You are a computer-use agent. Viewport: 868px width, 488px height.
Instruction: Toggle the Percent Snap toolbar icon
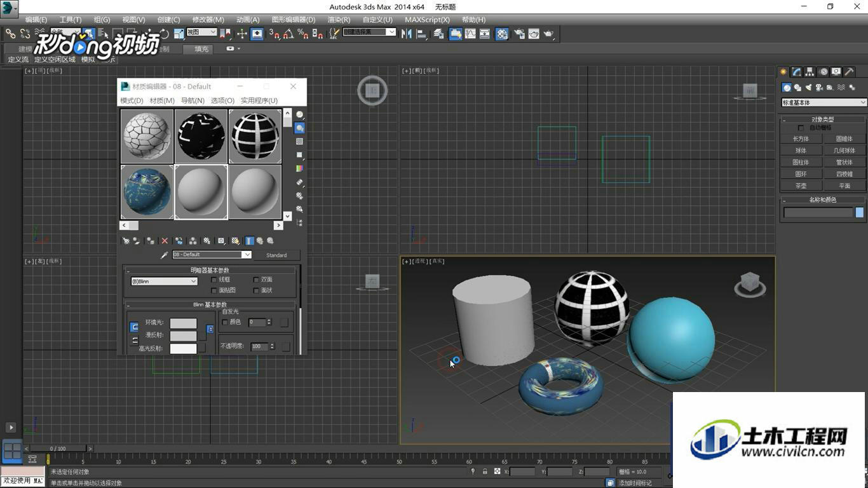[x=303, y=34]
